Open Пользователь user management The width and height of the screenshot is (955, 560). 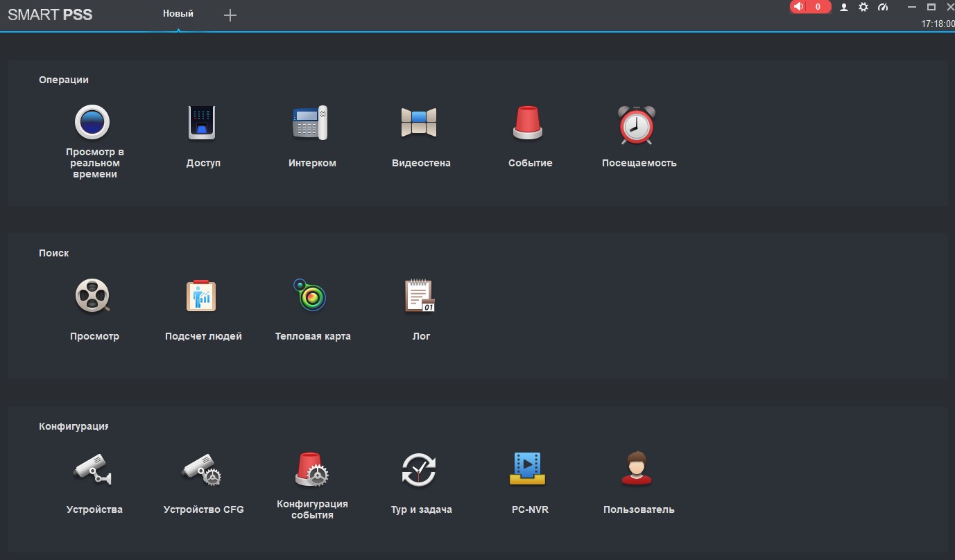(637, 469)
